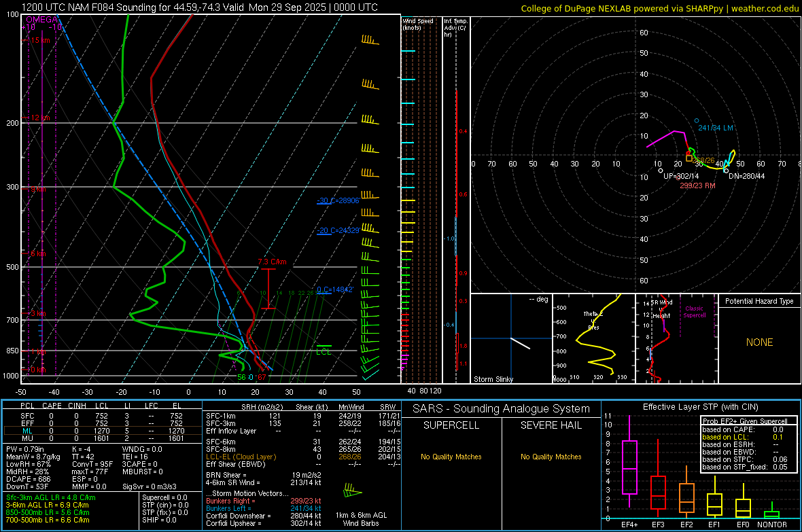Click the 299/23 RM hodograph label

tap(697, 185)
